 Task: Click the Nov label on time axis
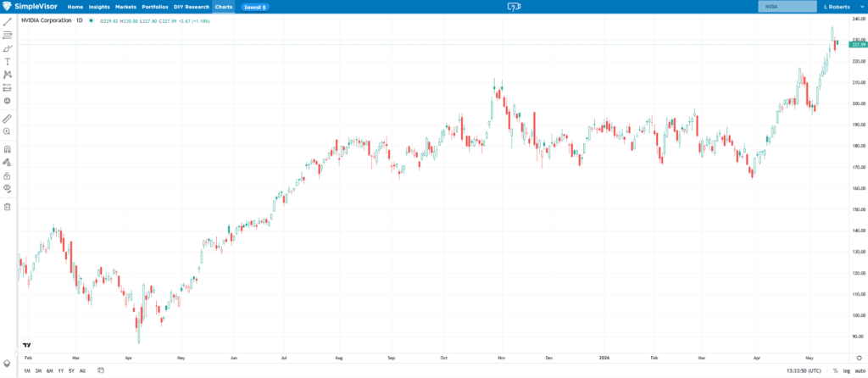click(501, 358)
